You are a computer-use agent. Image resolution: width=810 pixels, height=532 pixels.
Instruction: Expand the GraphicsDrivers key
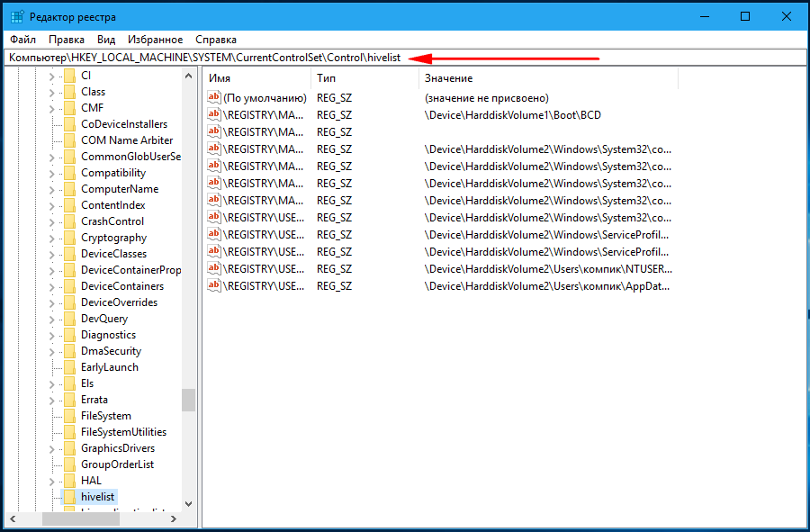coord(51,449)
